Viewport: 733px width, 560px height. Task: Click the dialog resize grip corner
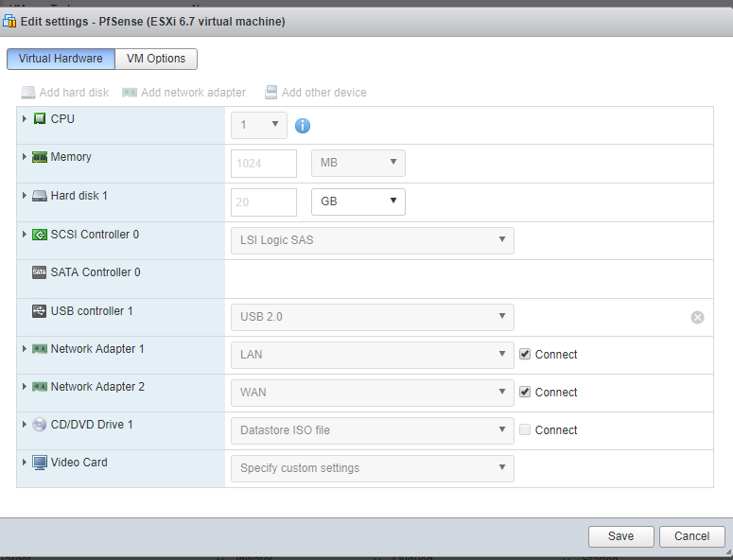pos(728,551)
